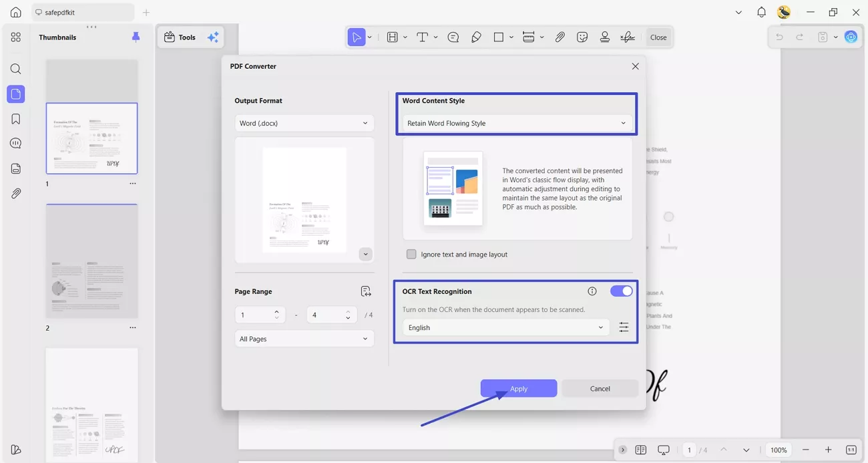This screenshot has width=868, height=463.
Task: Open the UPDF AI assistant icon at top right
Action: (851, 37)
